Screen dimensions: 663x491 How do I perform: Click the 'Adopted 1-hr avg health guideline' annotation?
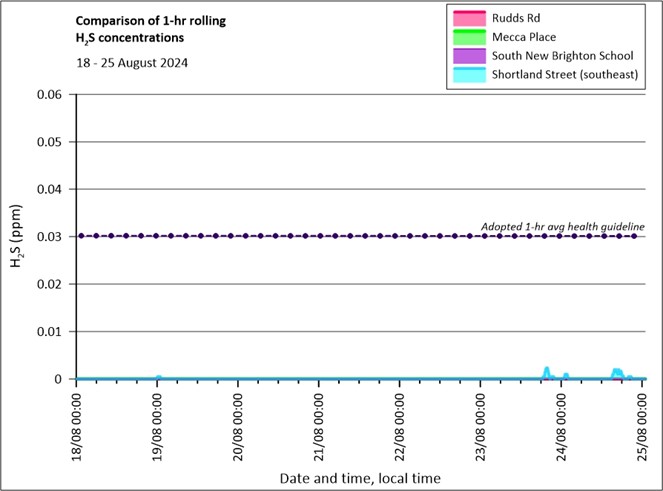561,226
